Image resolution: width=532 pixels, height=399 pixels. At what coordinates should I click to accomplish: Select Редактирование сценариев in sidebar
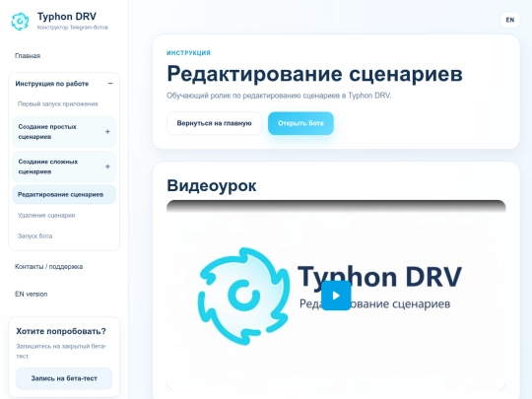tap(64, 194)
